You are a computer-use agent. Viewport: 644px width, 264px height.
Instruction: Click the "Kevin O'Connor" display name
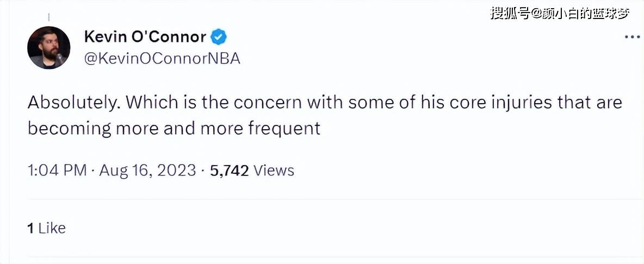click(145, 37)
